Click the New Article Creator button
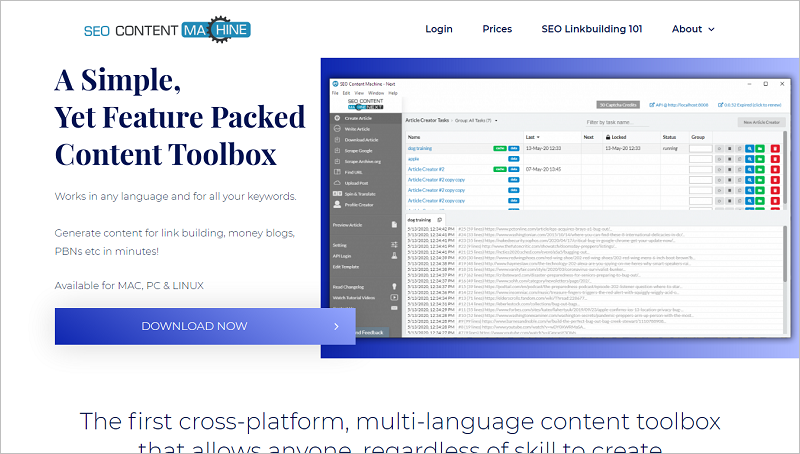The width and height of the screenshot is (800, 454). coord(761,122)
